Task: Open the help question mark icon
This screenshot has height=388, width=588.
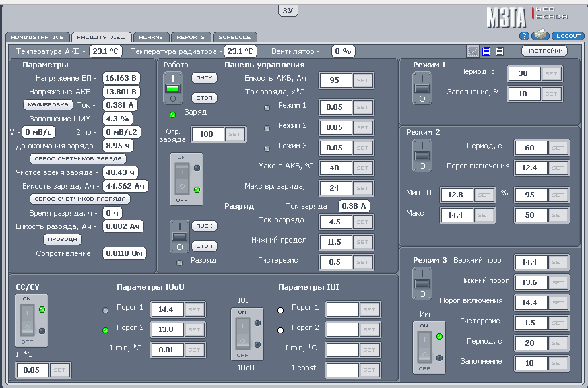Action: click(524, 36)
